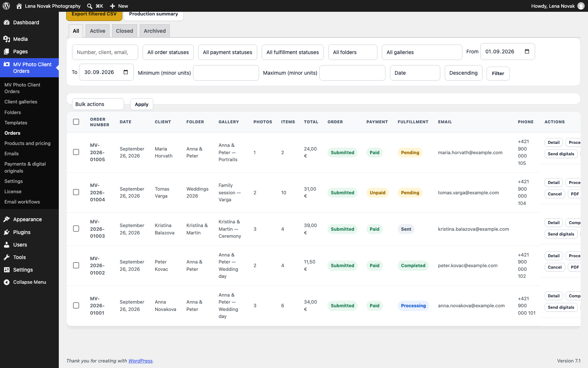Image resolution: width=588 pixels, height=368 pixels.
Task: Click the Settings sliders icon in main menu
Action: (7, 270)
